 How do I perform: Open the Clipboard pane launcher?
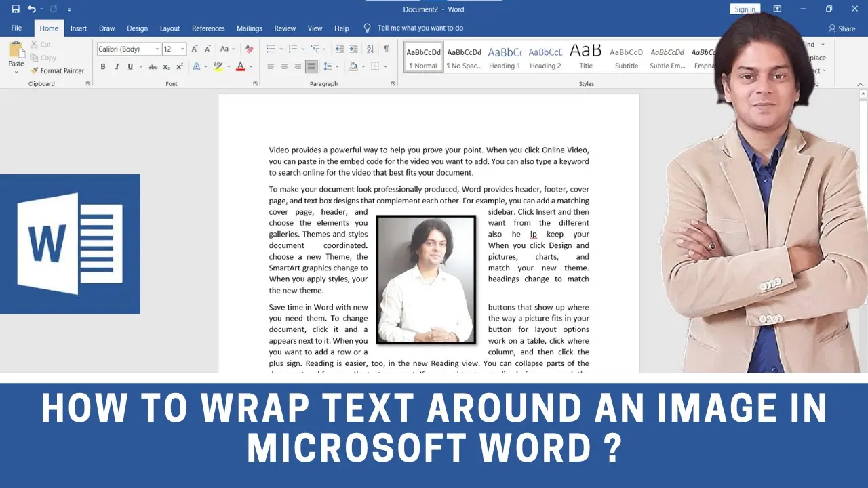tap(87, 84)
